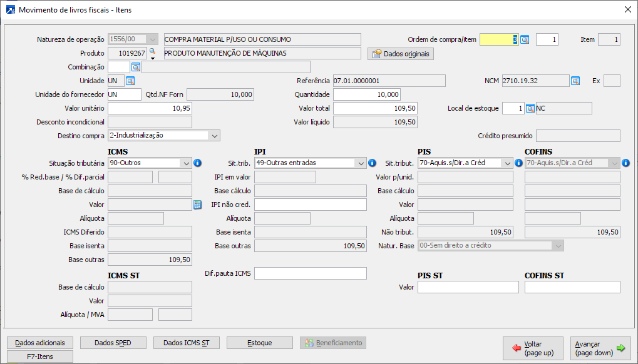Screen dimensions: 638x364
Task: Open the NCM lookup icon
Action: (575, 81)
